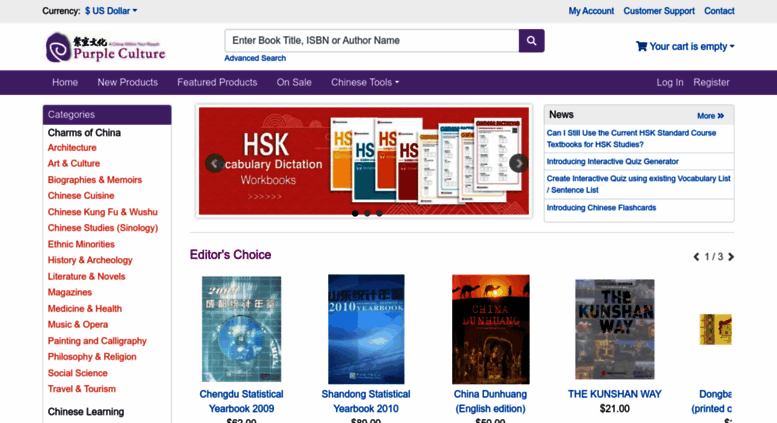Open Architecture category

(x=72, y=148)
